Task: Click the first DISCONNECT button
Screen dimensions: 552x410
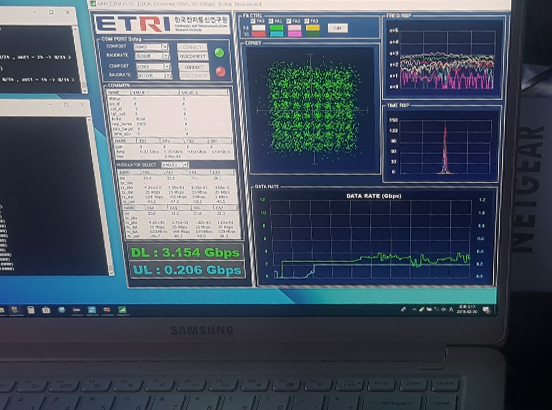Action: click(193, 56)
